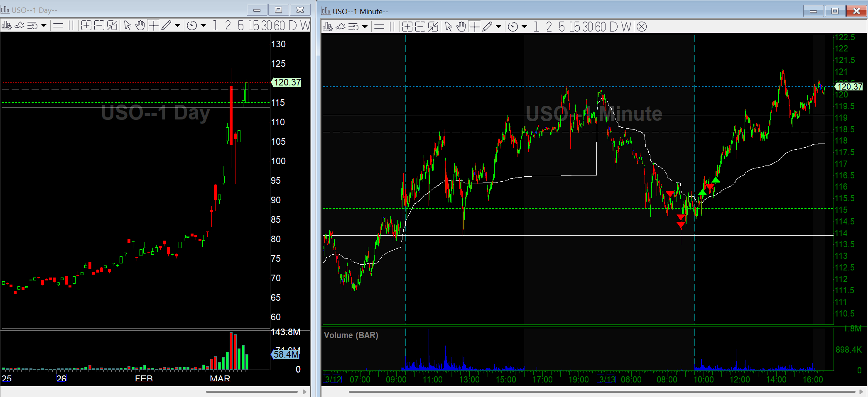This screenshot has width=868, height=397.
Task: Open the USO 1 Day window title icon menu
Action: pyautogui.click(x=5, y=9)
